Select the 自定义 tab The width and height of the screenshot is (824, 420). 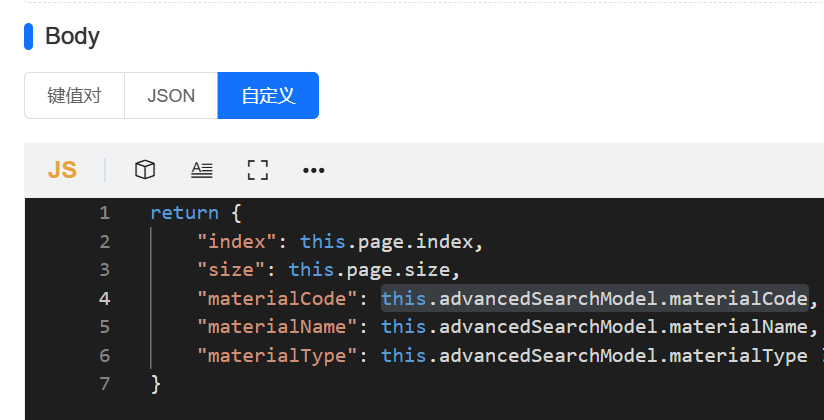click(x=268, y=96)
